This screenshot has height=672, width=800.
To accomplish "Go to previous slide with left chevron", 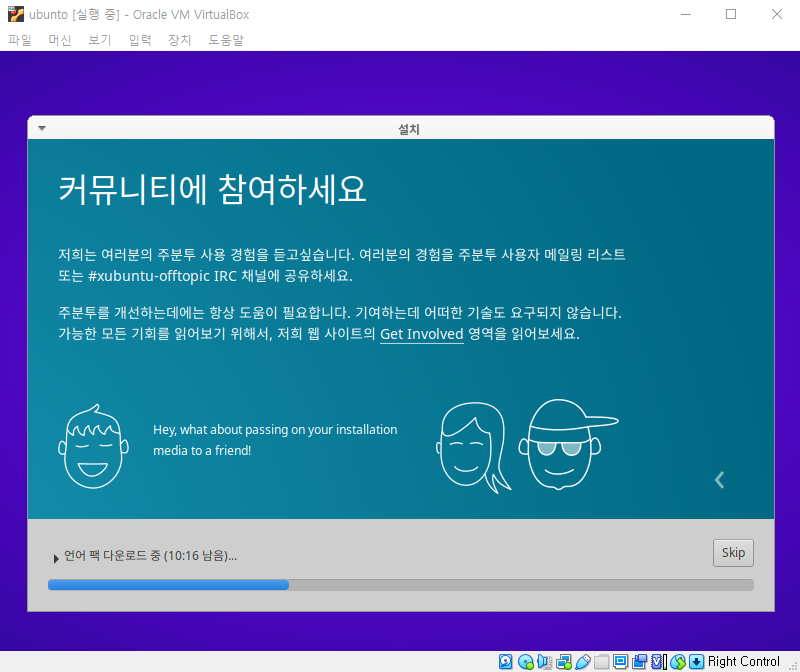I will 719,480.
